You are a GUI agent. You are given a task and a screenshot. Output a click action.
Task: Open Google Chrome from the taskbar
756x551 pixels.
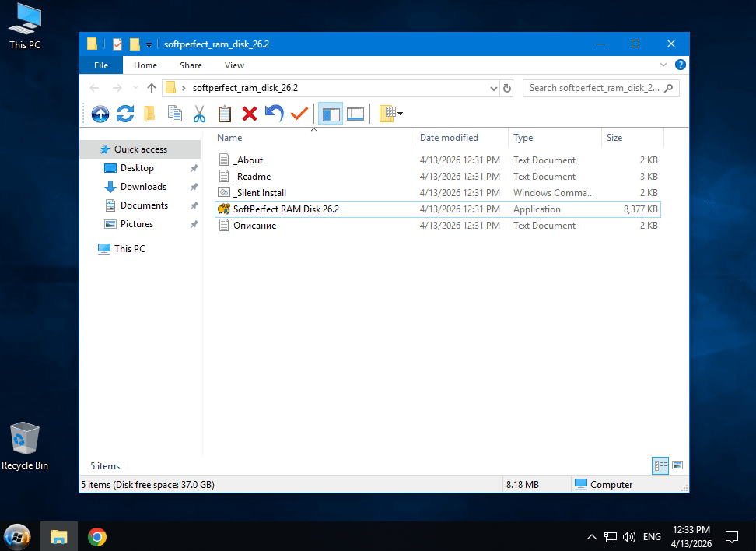pos(97,536)
